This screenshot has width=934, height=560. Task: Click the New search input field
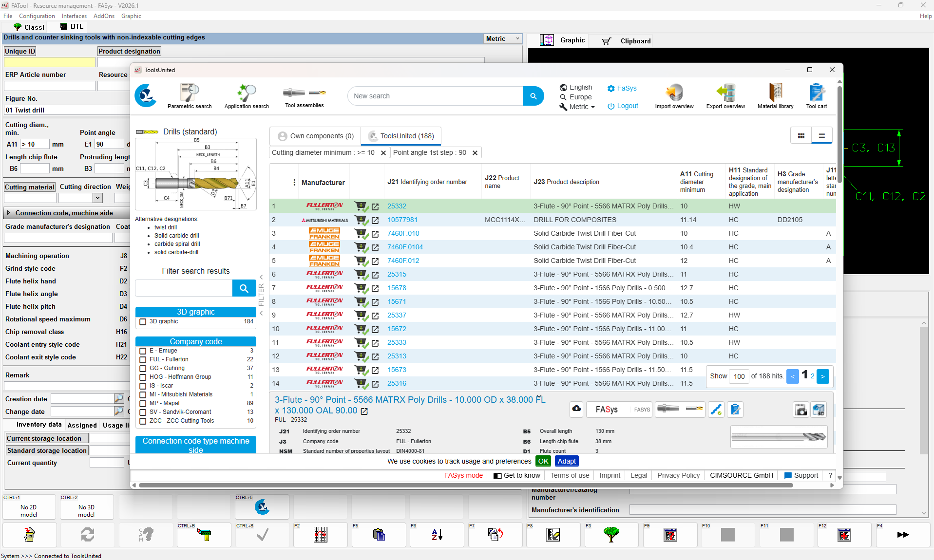click(435, 96)
